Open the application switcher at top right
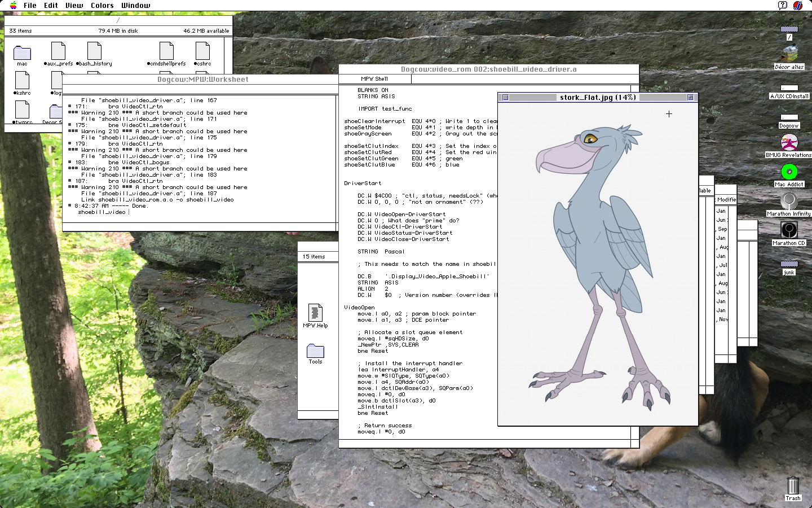 point(799,5)
